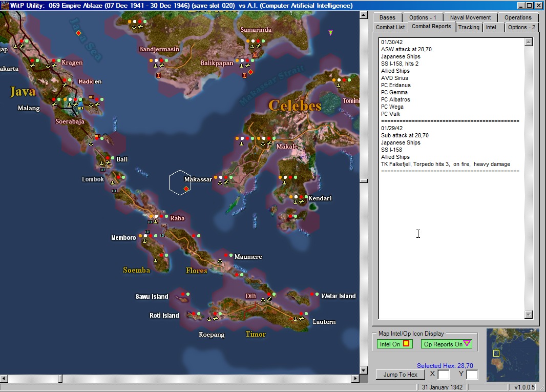Click the Kendari base label on map
Viewport: 546px width, 392px height.
(x=320, y=198)
